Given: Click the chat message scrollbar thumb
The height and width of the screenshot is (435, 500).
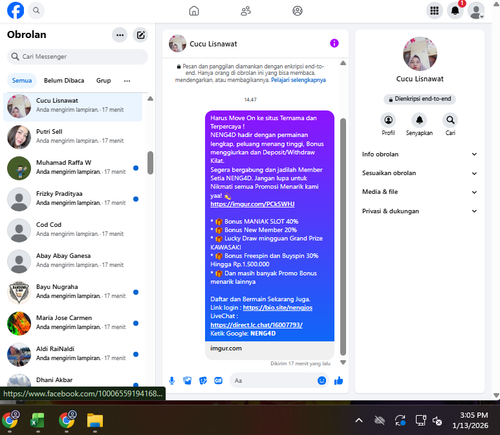Looking at the screenshot, I should pyautogui.click(x=343, y=237).
